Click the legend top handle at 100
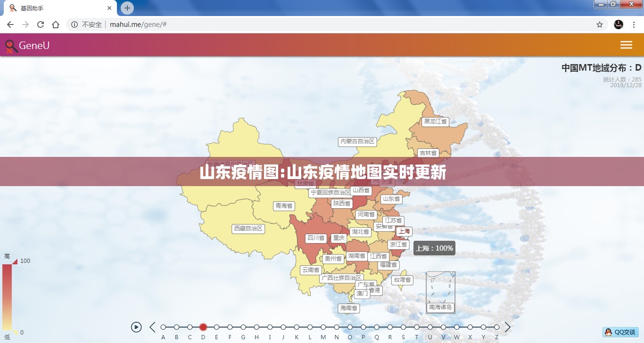644x343 pixels. [15, 261]
